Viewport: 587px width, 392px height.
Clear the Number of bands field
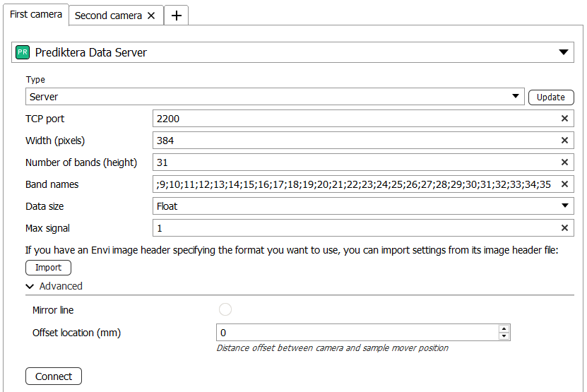click(x=564, y=162)
